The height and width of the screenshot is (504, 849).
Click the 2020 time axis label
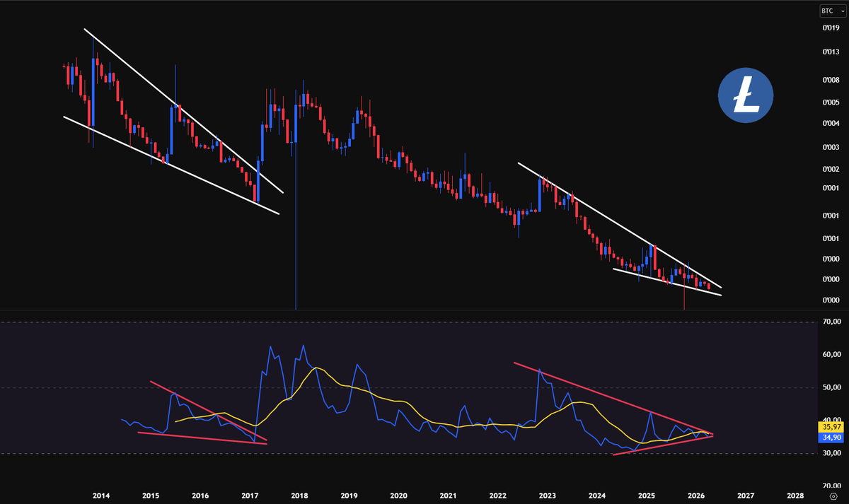(x=398, y=496)
